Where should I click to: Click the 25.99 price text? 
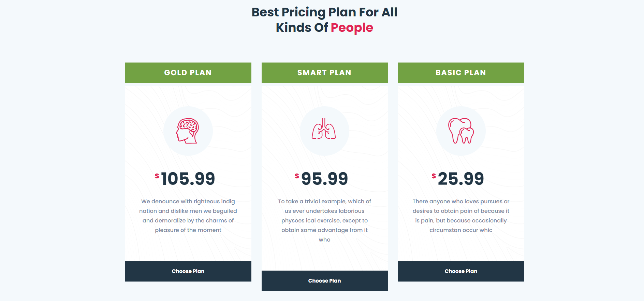pos(461,179)
